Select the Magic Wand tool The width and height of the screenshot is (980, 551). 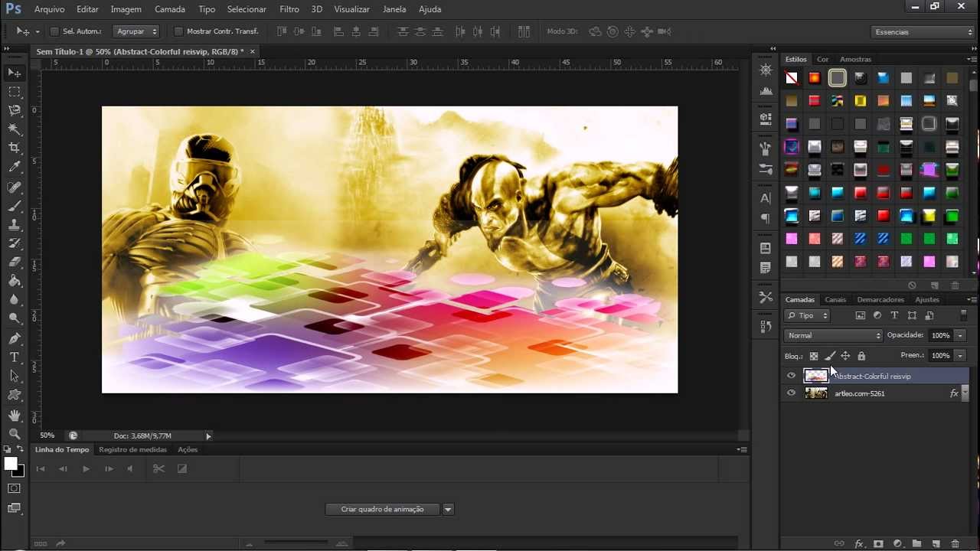[x=15, y=129]
